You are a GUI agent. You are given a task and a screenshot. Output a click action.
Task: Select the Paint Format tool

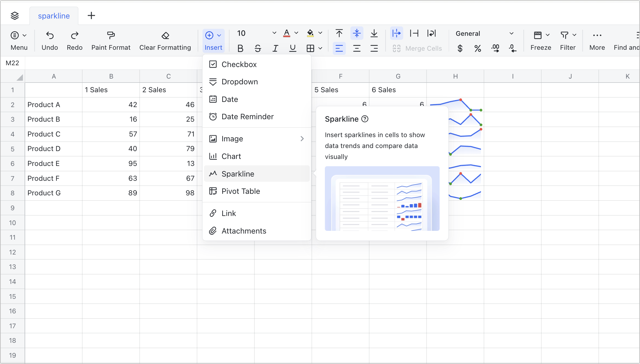click(x=111, y=40)
